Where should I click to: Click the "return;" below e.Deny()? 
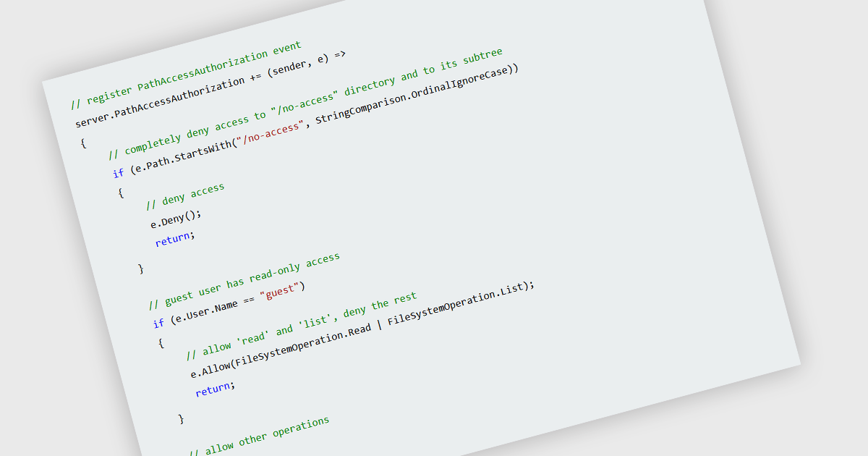click(175, 237)
